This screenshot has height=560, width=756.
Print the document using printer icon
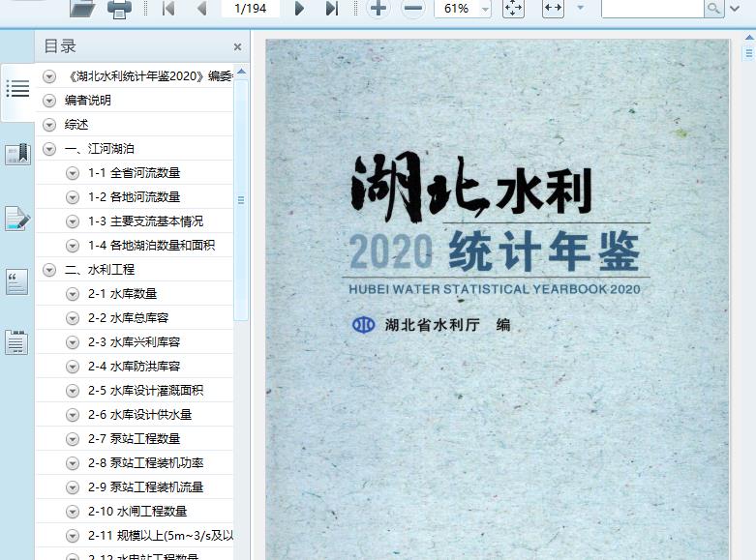coord(119,9)
